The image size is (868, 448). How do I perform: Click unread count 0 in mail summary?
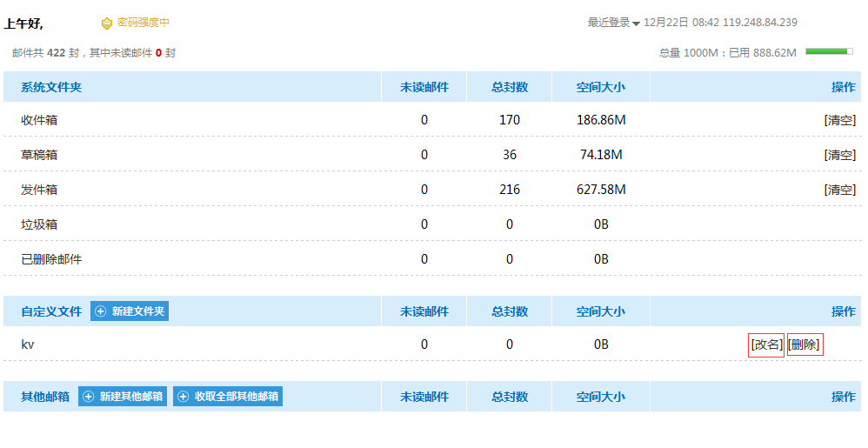point(158,53)
